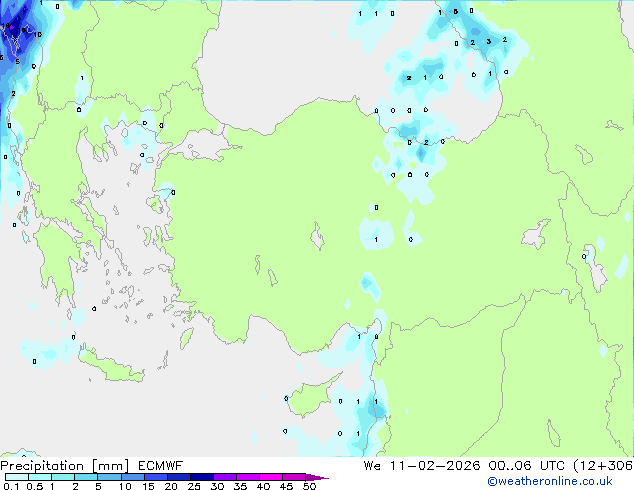
Task: Pick the 40–45 mm magenta legend swatch
Action: coord(271,477)
